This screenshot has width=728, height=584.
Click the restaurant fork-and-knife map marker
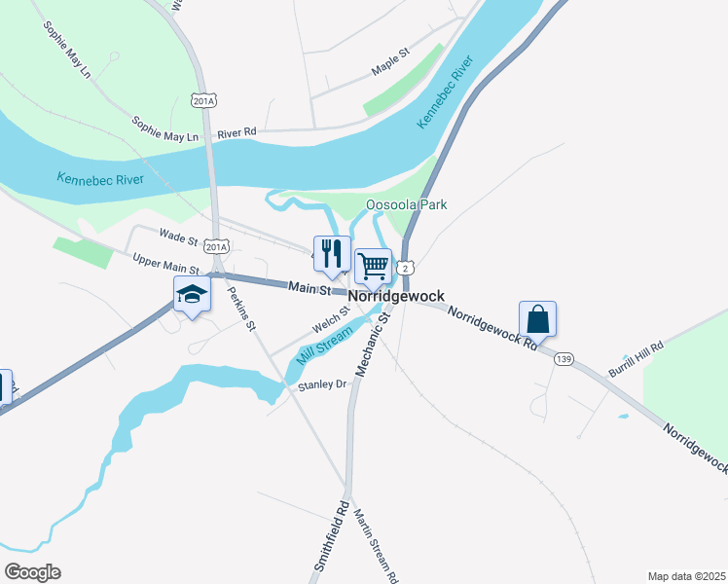pos(332,254)
